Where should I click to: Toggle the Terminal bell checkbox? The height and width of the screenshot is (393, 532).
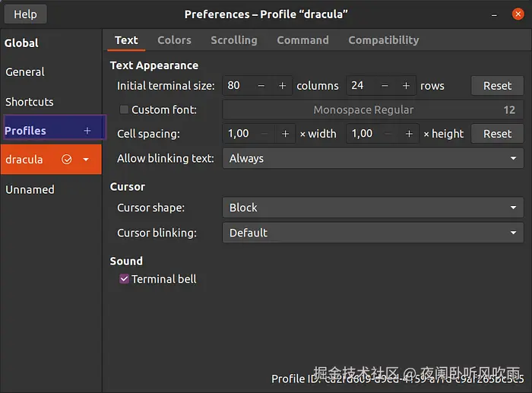[125, 279]
